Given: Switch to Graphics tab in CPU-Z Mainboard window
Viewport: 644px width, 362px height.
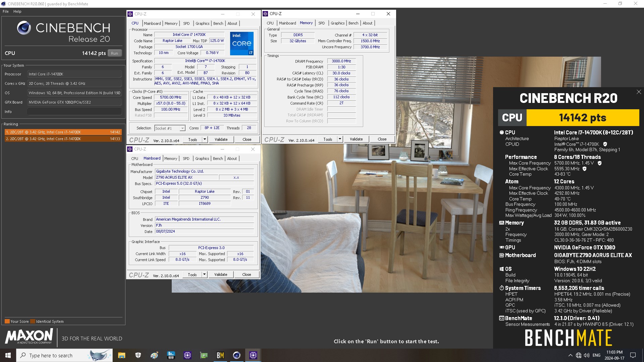Looking at the screenshot, I should pos(202,159).
